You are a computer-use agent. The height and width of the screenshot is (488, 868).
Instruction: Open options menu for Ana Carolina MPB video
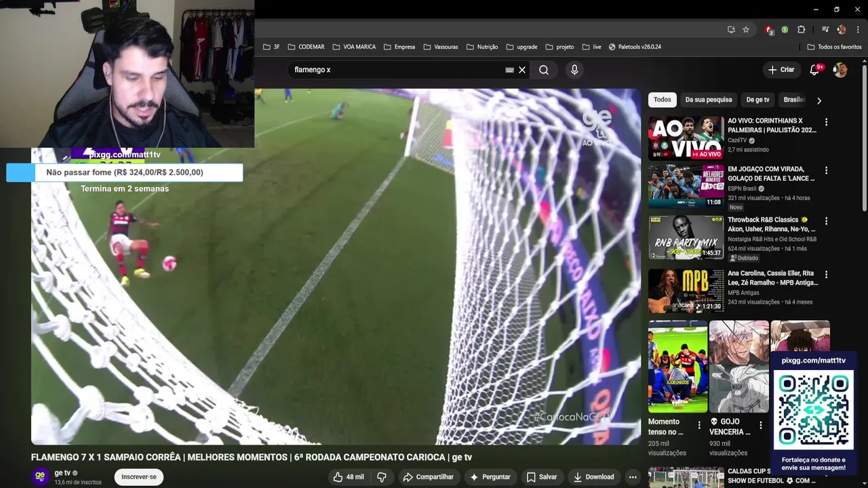[826, 275]
